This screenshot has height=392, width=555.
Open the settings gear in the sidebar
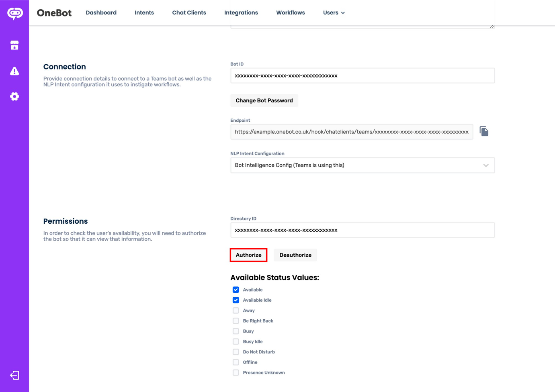pyautogui.click(x=14, y=96)
